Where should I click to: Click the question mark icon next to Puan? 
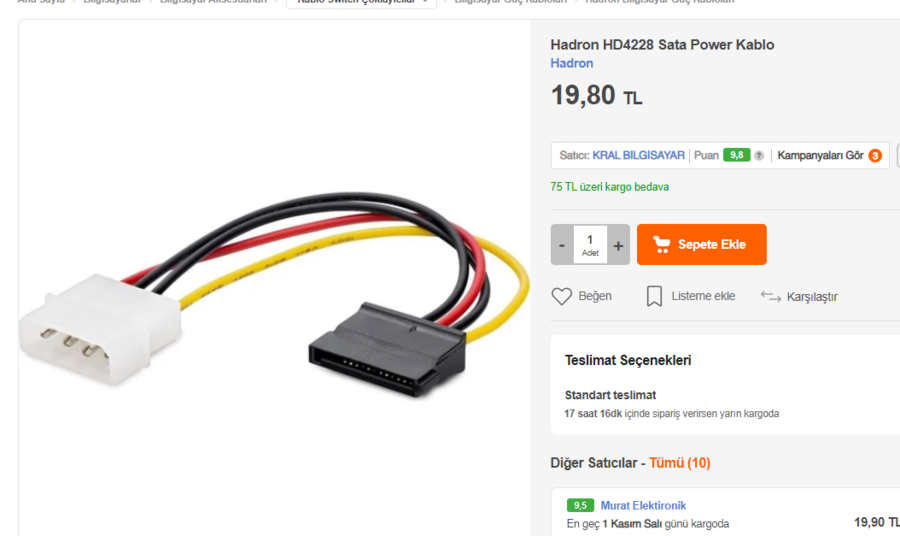(x=759, y=156)
